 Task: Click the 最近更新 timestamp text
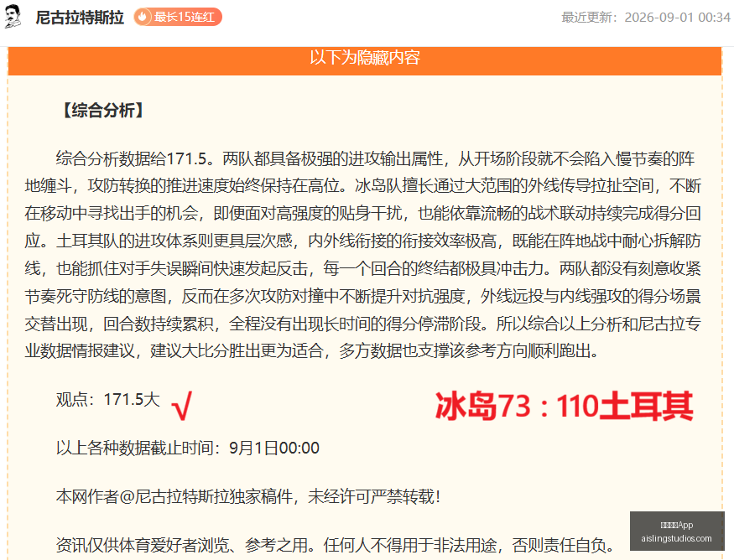[x=646, y=18]
